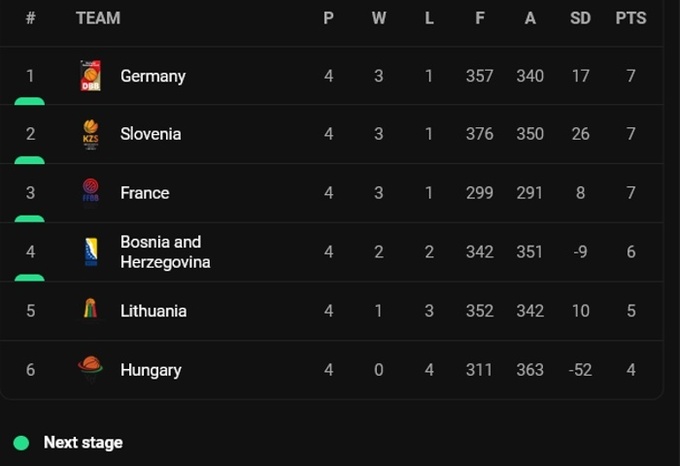Click the Lithuania federation logo
Screen dimensions: 680x466
(x=90, y=310)
